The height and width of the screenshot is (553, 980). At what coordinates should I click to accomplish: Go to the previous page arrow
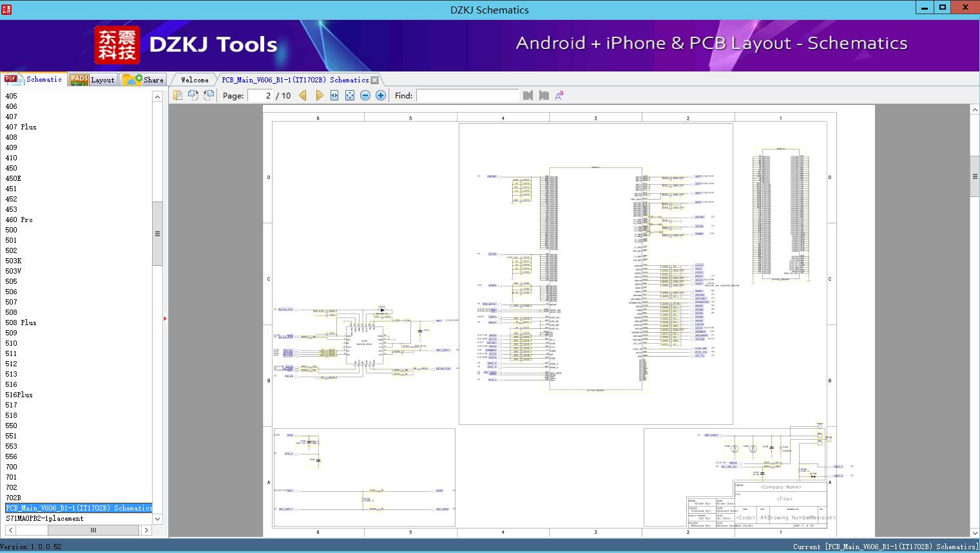pos(303,95)
